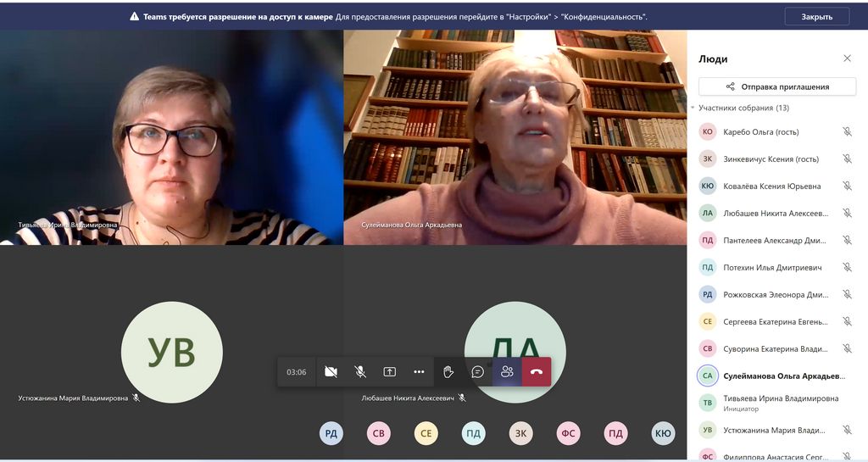Viewport: 868px width, 462px height.
Task: Unmute microphone in meeting toolbar
Action: (360, 371)
